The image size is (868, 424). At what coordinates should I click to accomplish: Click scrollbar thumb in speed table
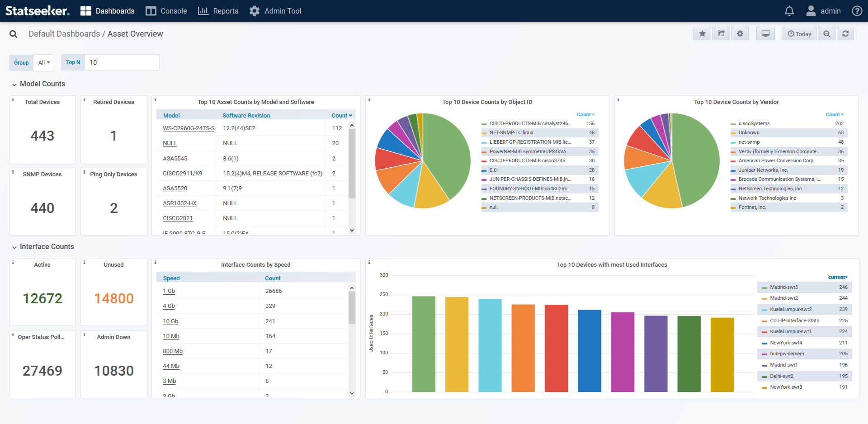point(352,308)
